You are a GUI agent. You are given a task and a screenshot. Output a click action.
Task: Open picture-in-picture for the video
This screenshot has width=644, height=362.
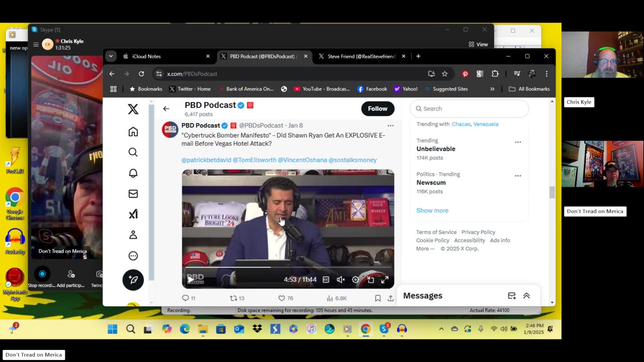(x=370, y=280)
